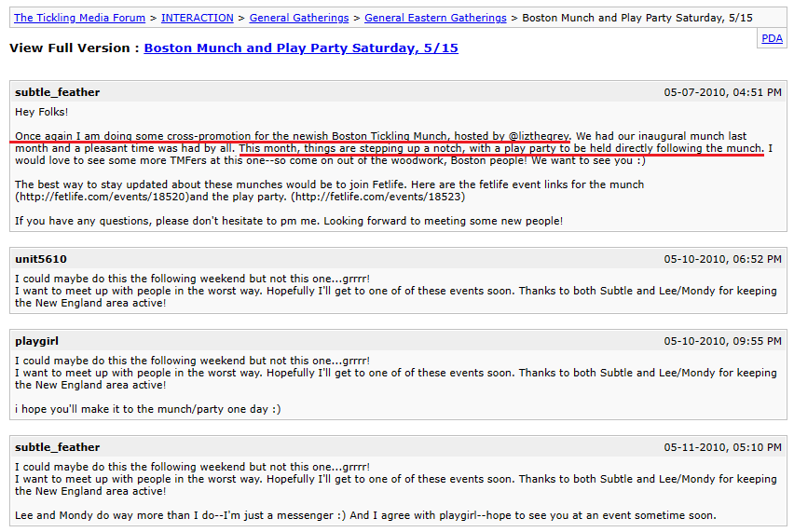Open The Tickling Media Forum breadcrumb link
The width and height of the screenshot is (794, 532).
[x=79, y=18]
